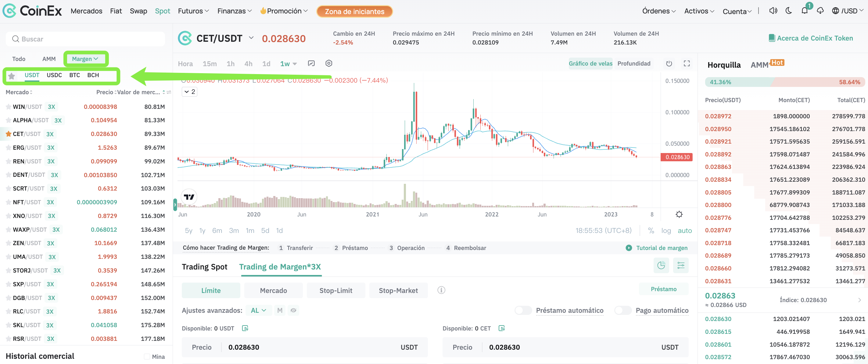Toggle Préstamo automático switch
The height and width of the screenshot is (364, 868).
click(x=523, y=310)
